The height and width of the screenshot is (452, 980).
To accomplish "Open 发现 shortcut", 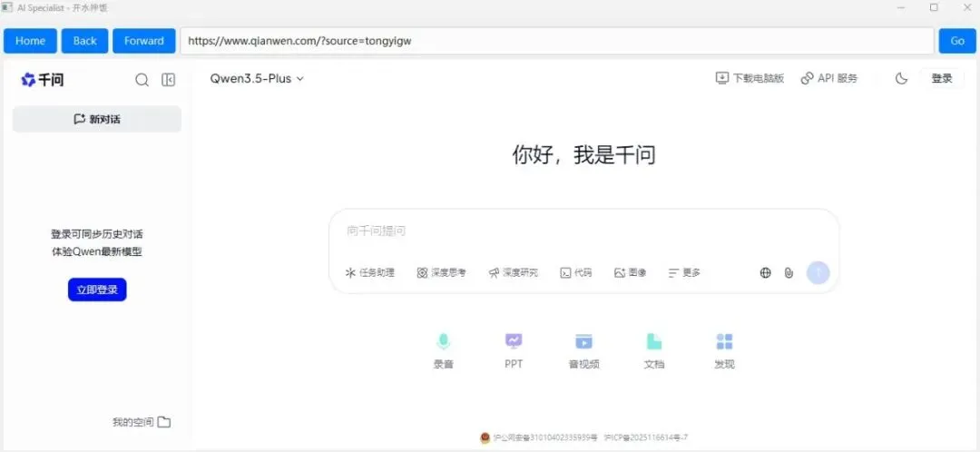I will point(724,350).
